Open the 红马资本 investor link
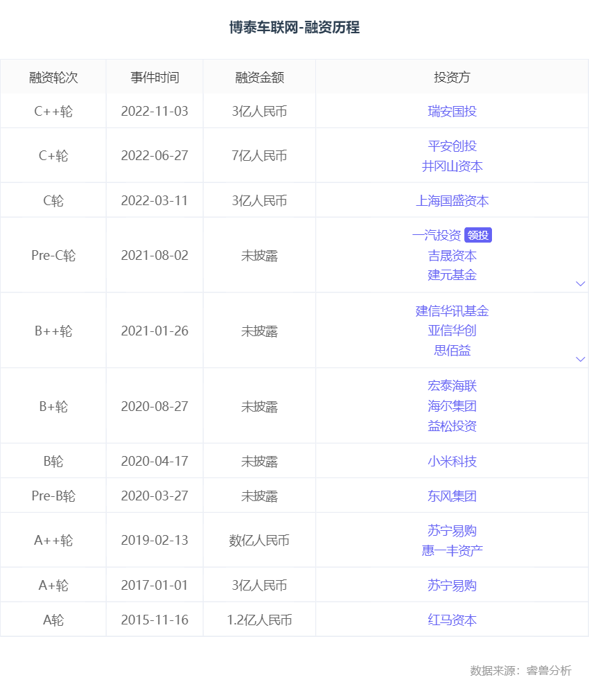The image size is (589, 700). coord(452,620)
